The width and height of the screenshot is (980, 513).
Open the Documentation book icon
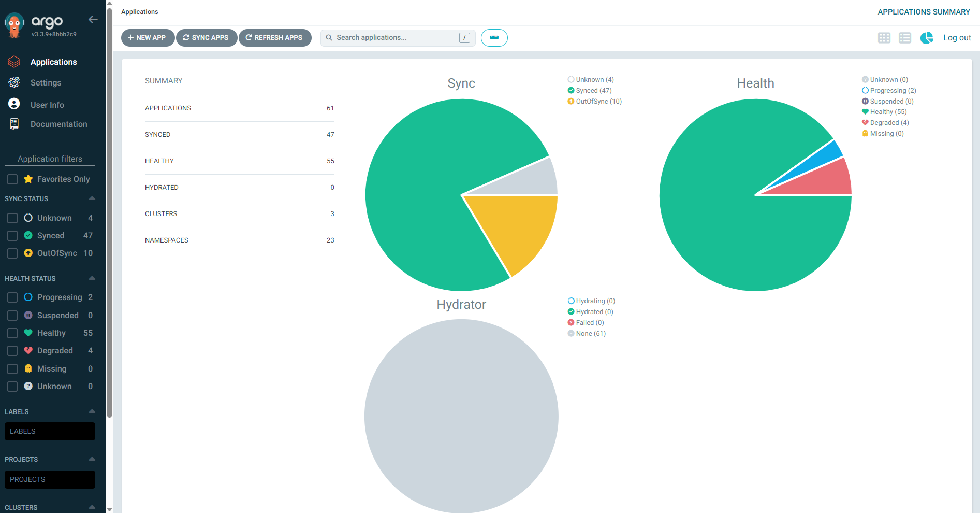click(14, 124)
